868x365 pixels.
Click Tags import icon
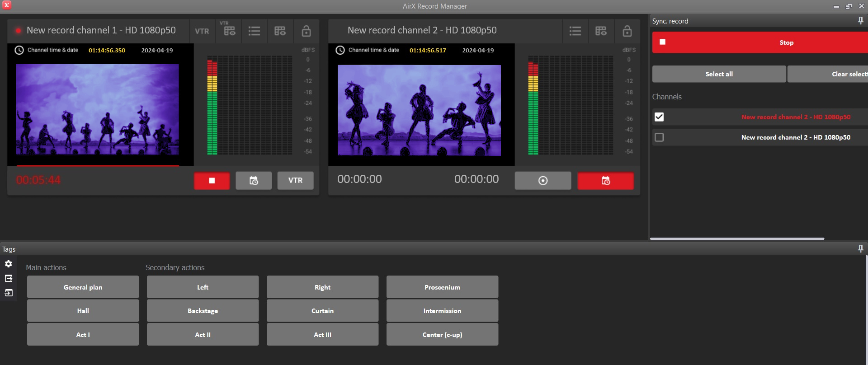(9, 293)
